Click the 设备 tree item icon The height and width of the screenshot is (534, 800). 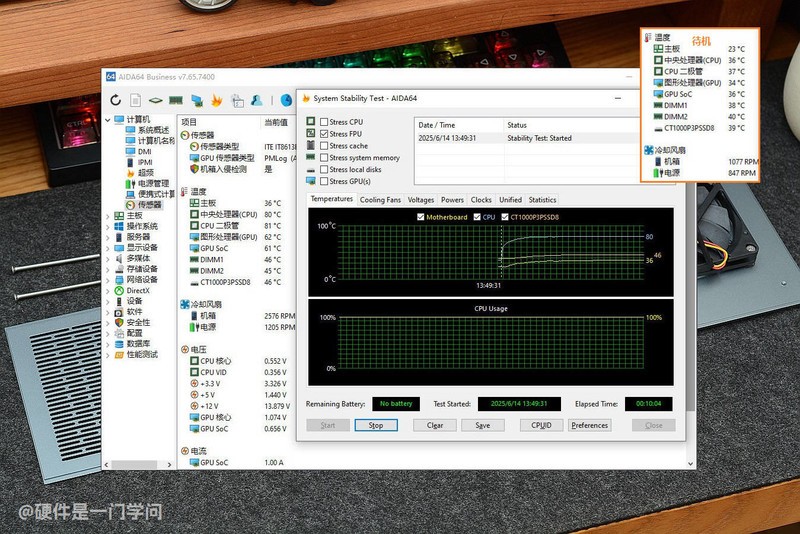[119, 301]
